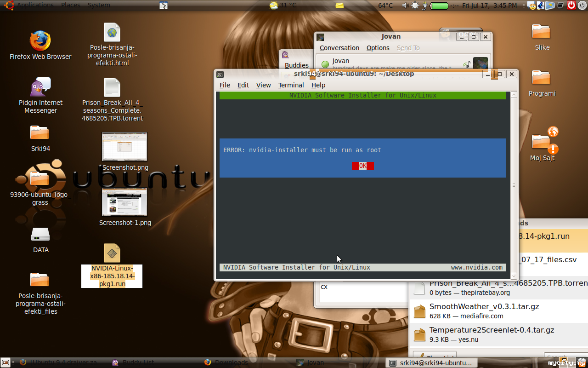Screen dimensions: 588x368
Task: Open the Programi folder on desktop
Action: (541, 77)
